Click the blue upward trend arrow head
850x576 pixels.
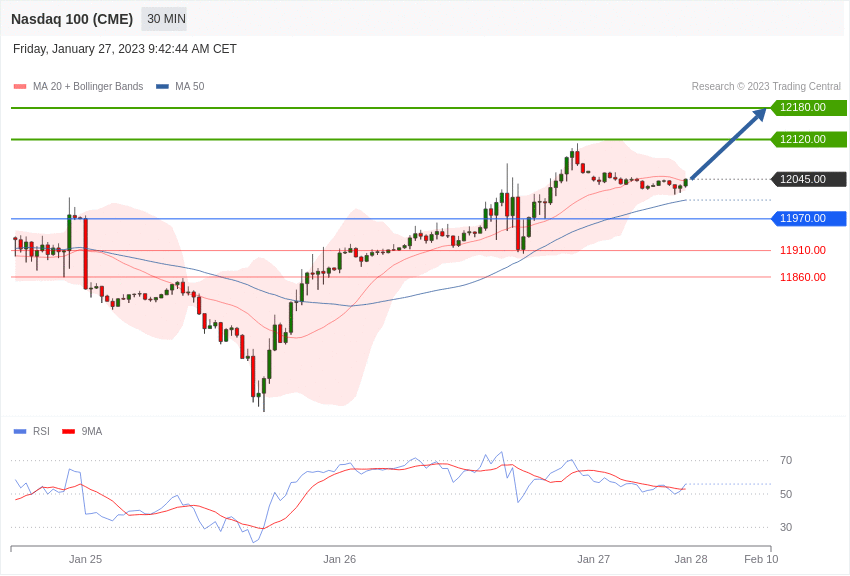coord(759,114)
